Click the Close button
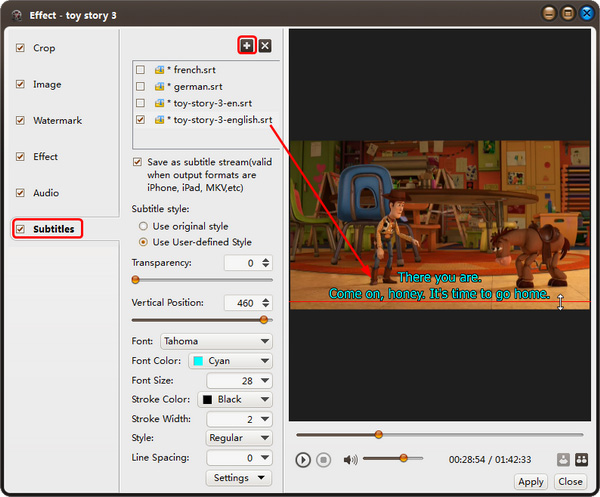This screenshot has height=497, width=600. point(570,482)
